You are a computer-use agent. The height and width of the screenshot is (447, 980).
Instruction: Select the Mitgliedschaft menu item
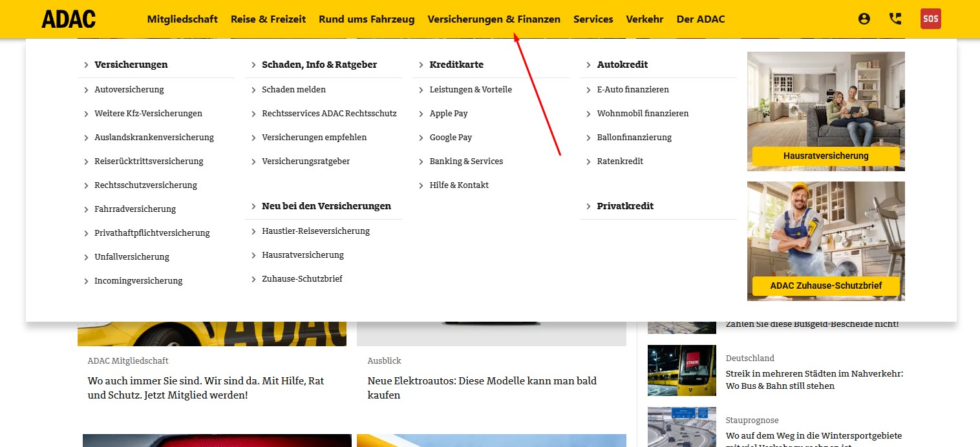click(x=183, y=19)
